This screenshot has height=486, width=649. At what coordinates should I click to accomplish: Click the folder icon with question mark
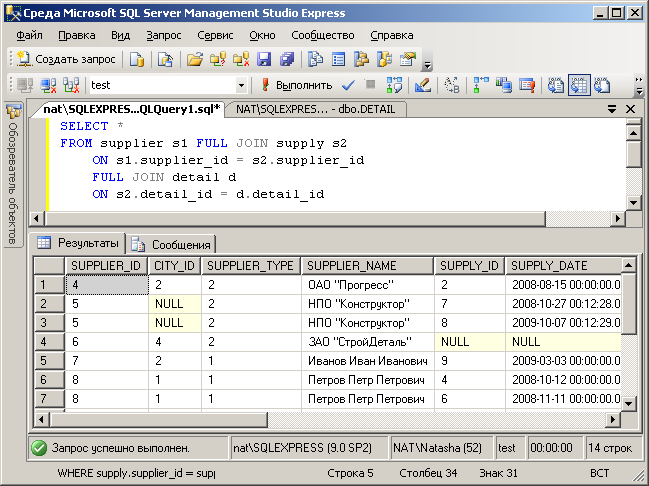(x=218, y=59)
